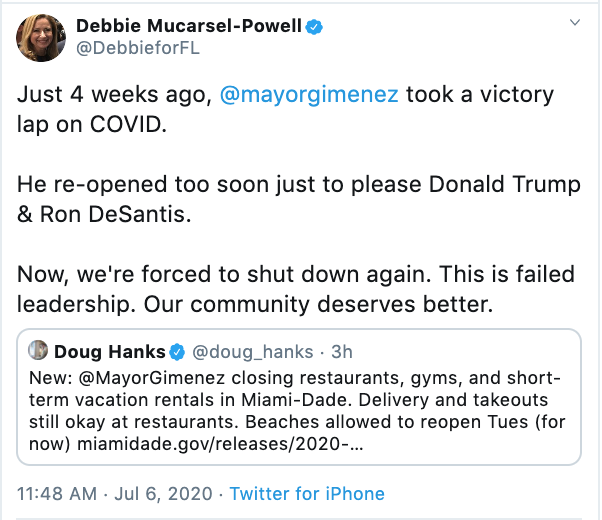Click the Debbie Mucarsel-Powell display name
The image size is (602, 520).
[x=189, y=26]
